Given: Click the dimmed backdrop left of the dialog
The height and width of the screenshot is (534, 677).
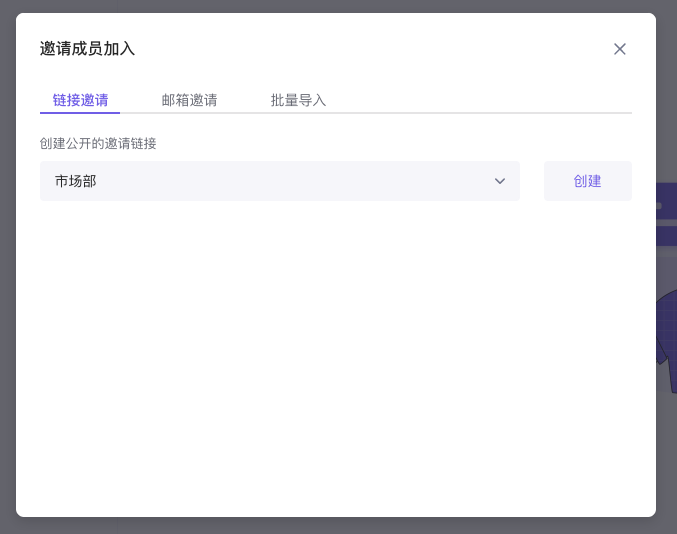Looking at the screenshot, I should point(7,270).
